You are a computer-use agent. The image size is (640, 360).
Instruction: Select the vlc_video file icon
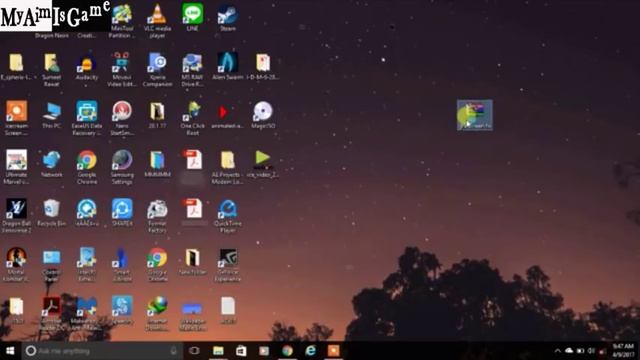click(263, 163)
